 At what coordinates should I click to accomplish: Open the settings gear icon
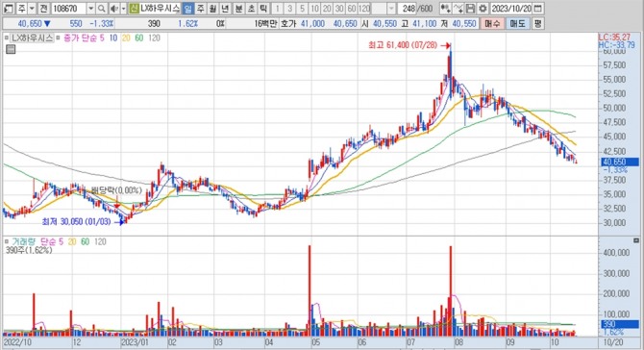[483, 9]
